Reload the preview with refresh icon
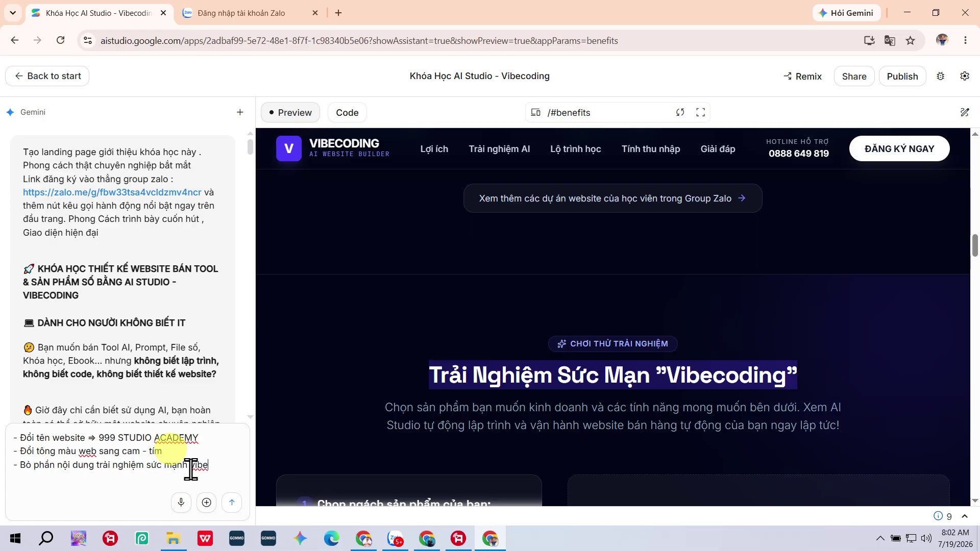This screenshot has height=551, width=980. pos(680,112)
